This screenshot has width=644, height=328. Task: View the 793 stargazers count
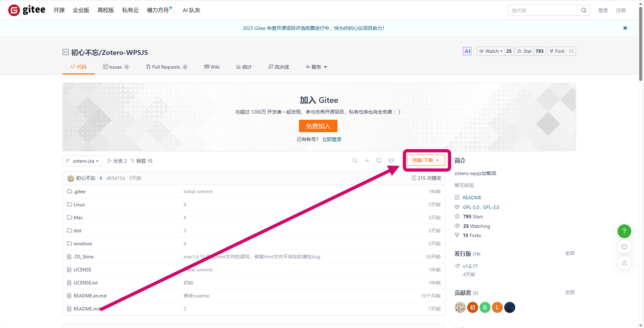[x=539, y=51]
